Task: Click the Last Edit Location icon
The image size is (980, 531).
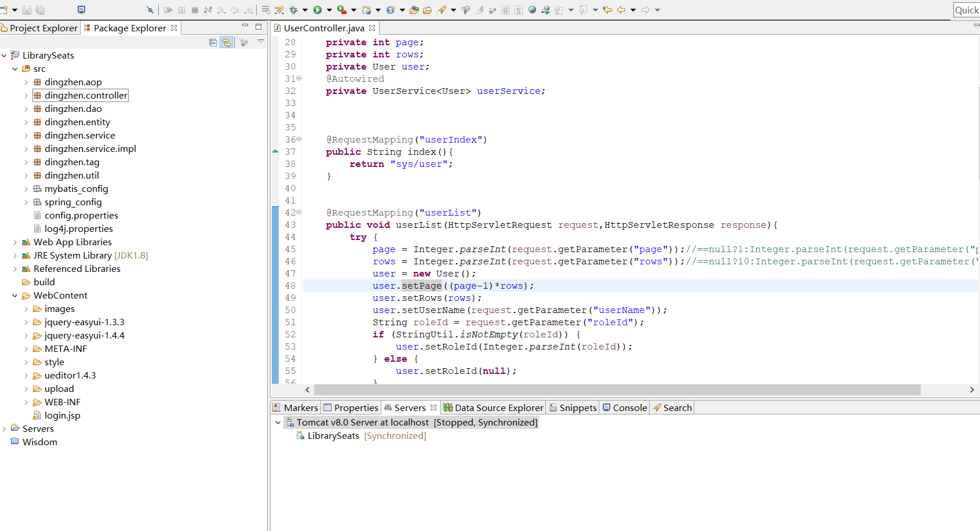Action: tap(607, 10)
